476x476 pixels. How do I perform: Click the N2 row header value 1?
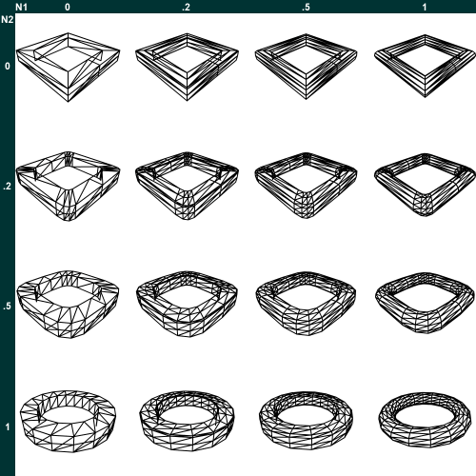click(x=8, y=426)
